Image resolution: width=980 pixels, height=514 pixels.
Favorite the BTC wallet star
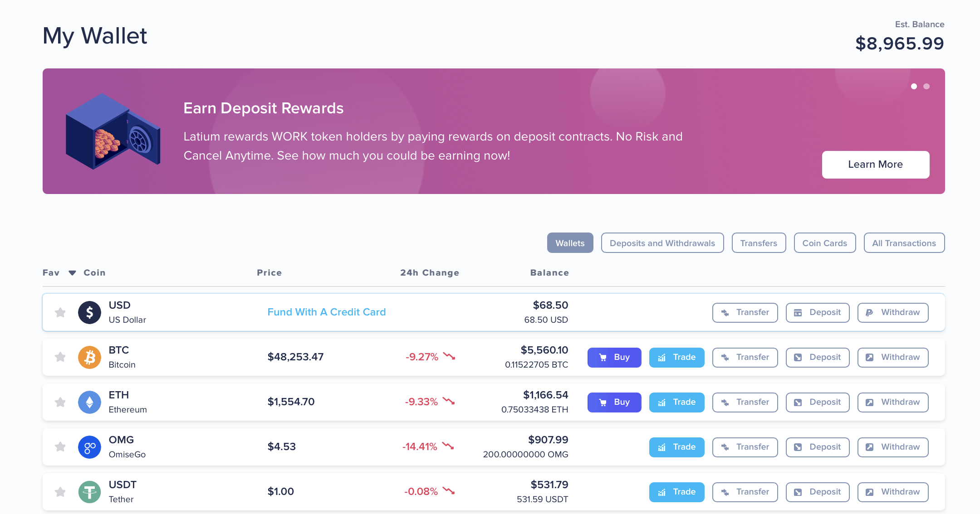coord(60,357)
